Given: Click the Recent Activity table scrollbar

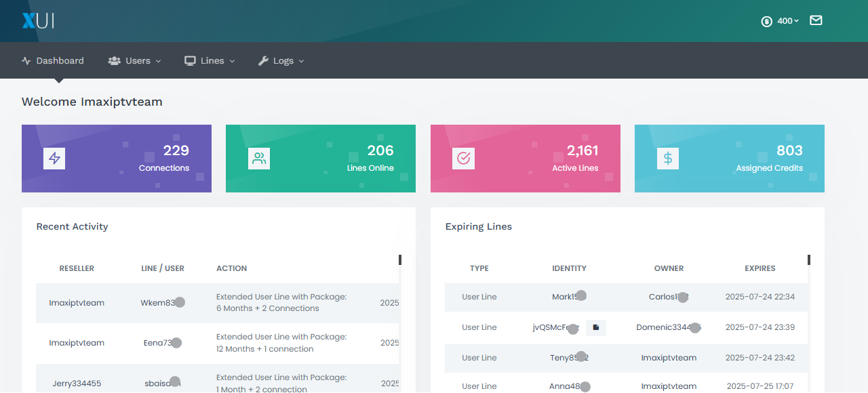Looking at the screenshot, I should [400, 260].
